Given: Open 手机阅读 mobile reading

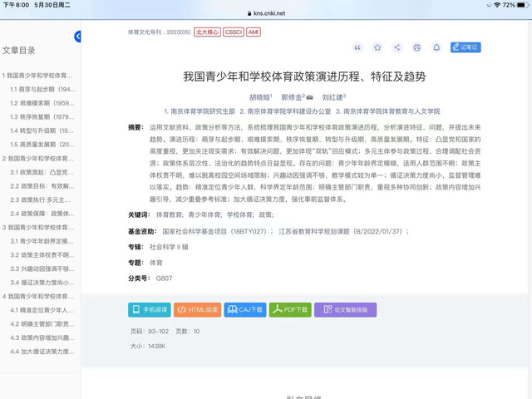Looking at the screenshot, I should click(150, 310).
